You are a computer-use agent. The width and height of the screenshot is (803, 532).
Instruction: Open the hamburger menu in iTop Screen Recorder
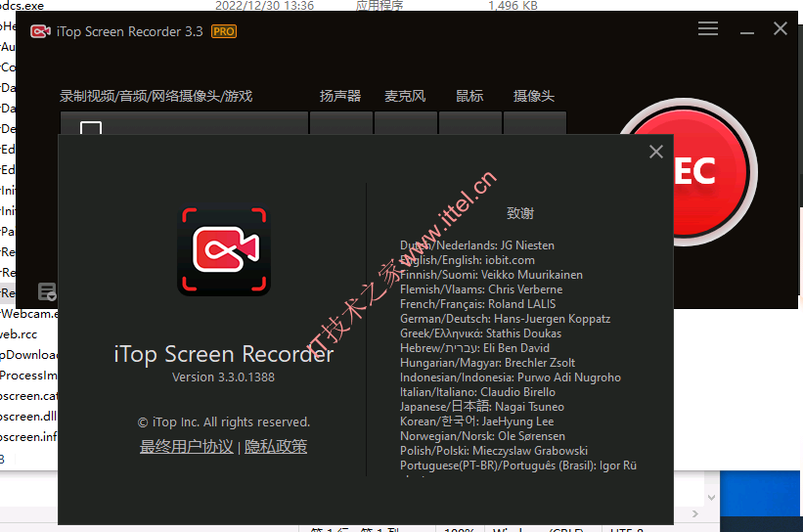708,28
